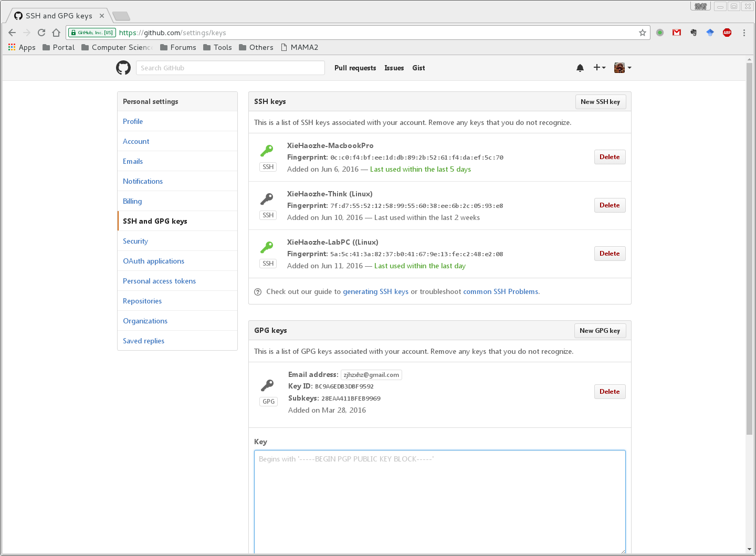
Task: Click the green GitHub, Inc. secure lock badge
Action: (x=92, y=33)
